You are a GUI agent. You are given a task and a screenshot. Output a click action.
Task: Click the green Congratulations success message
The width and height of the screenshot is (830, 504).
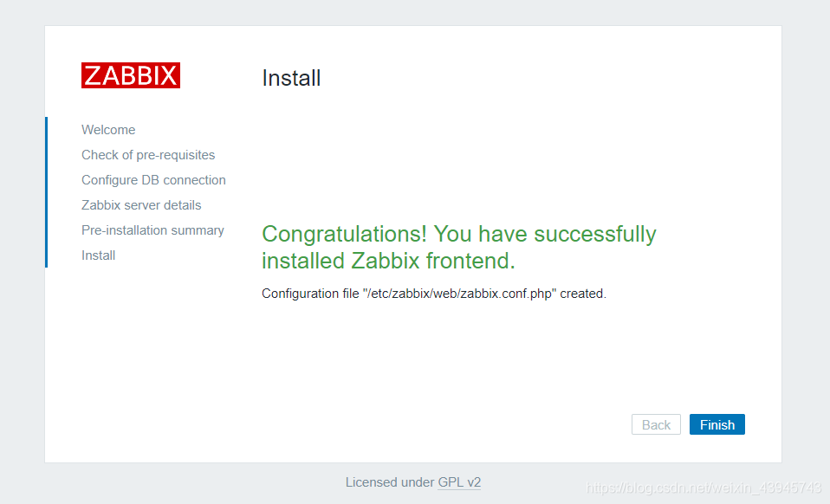[458, 247]
